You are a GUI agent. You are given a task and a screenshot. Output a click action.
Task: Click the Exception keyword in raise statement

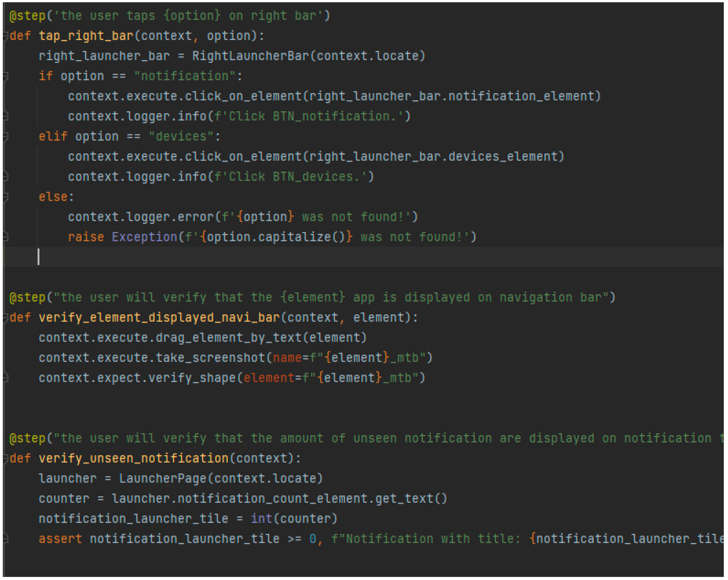144,237
